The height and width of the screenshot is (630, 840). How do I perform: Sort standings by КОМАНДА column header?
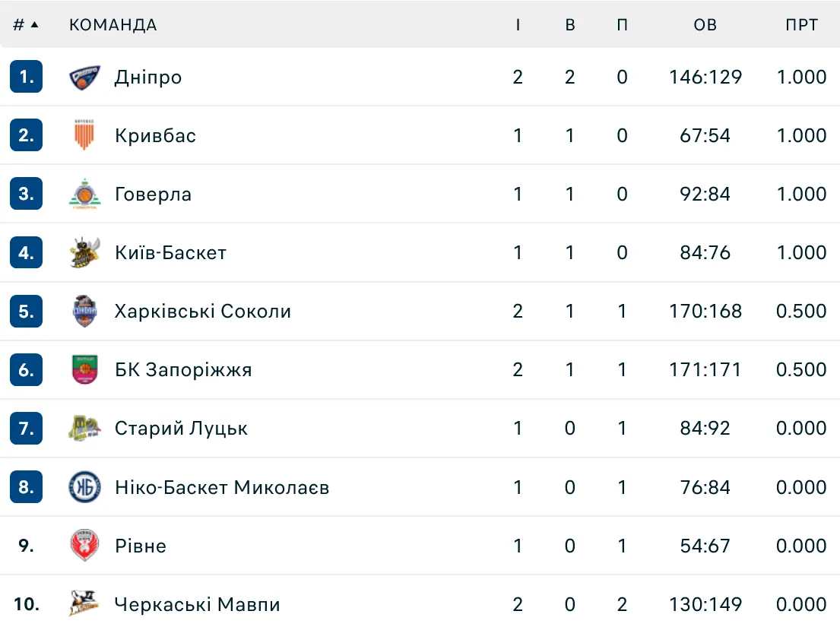coord(113,24)
